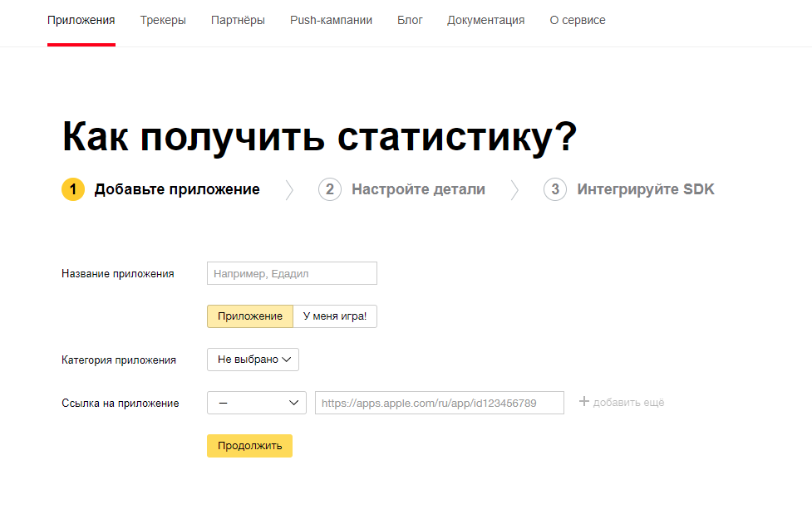The height and width of the screenshot is (509, 812).
Task: Open the Документация page
Action: pyautogui.click(x=485, y=20)
